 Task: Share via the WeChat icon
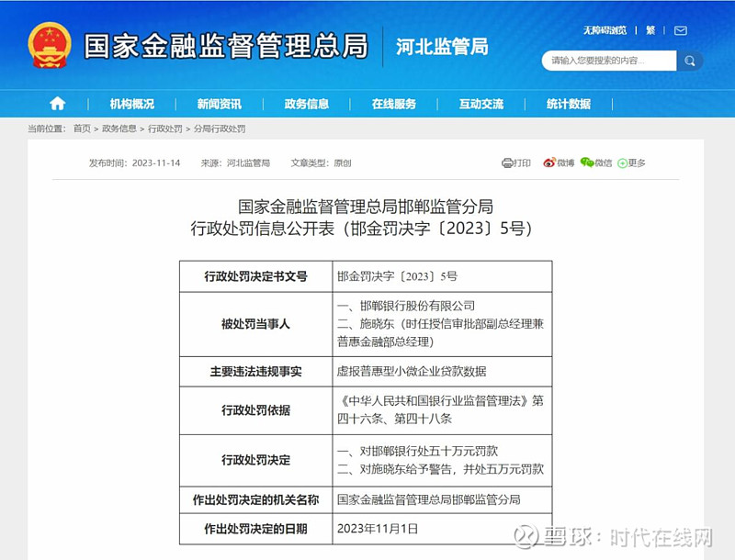pos(587,162)
